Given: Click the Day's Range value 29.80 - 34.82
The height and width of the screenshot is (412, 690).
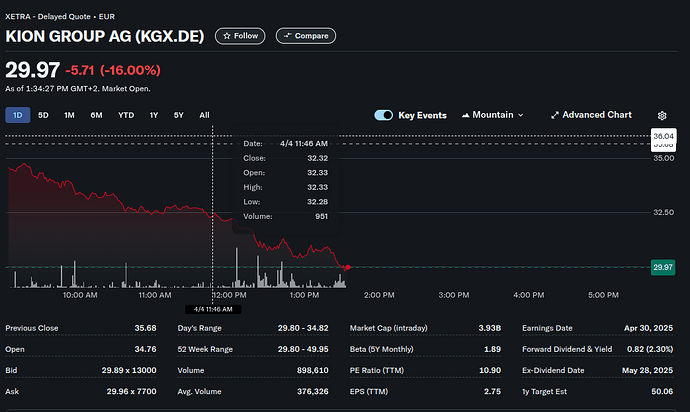Looking at the screenshot, I should point(303,328).
